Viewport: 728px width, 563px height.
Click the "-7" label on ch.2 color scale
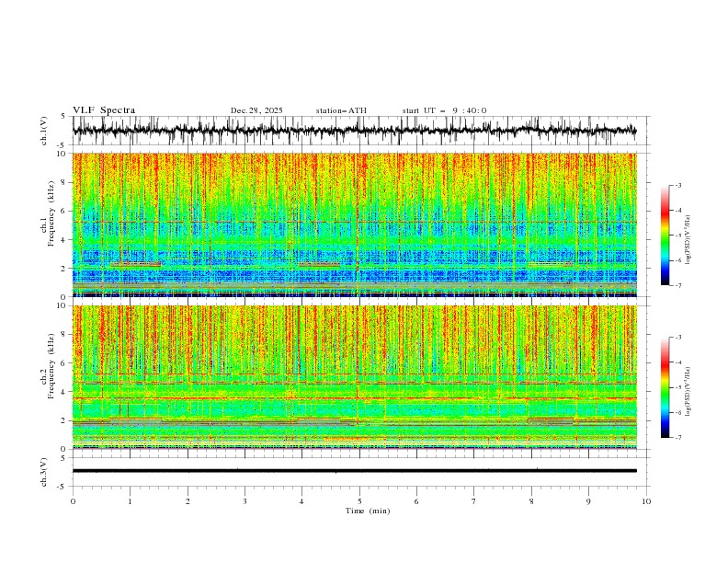coord(678,437)
